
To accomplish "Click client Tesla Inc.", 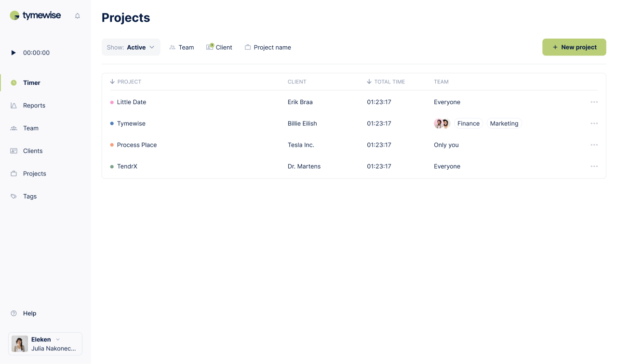I will (x=301, y=145).
